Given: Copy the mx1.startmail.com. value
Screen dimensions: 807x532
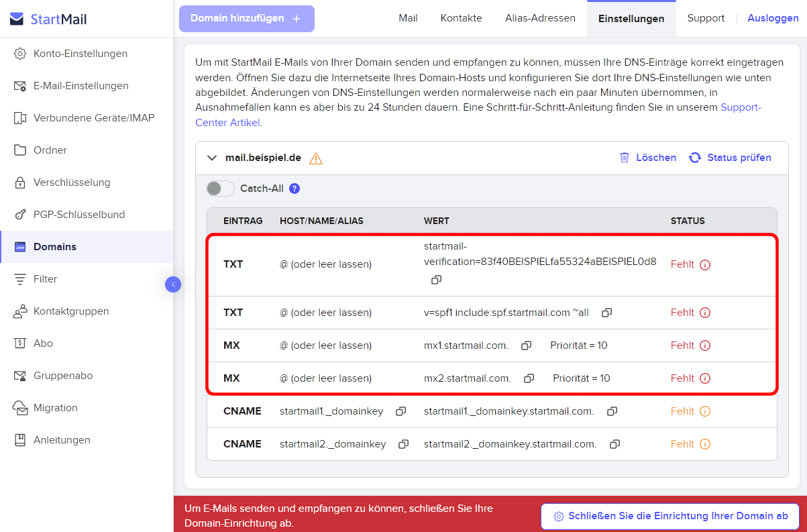Looking at the screenshot, I should (527, 345).
